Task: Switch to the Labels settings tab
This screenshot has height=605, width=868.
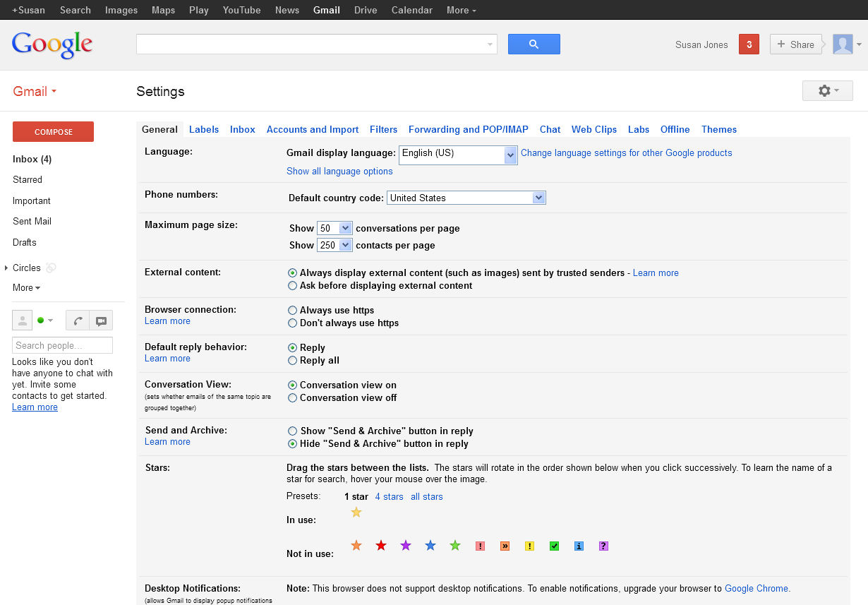Action: pyautogui.click(x=204, y=129)
